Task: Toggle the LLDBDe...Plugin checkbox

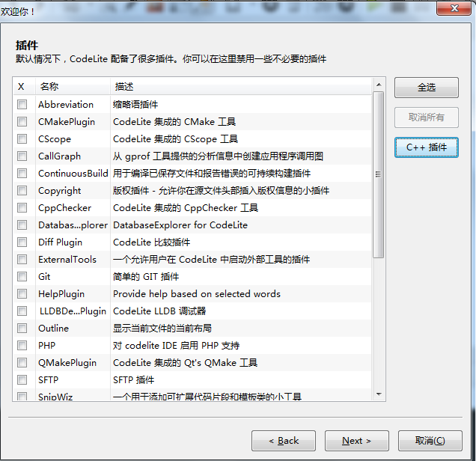Action: (22, 311)
